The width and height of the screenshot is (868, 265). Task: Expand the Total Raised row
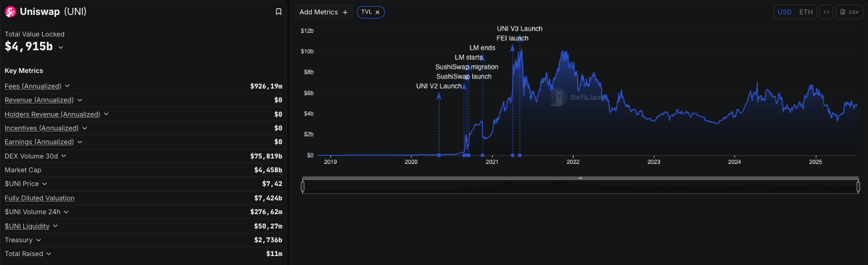click(x=49, y=254)
